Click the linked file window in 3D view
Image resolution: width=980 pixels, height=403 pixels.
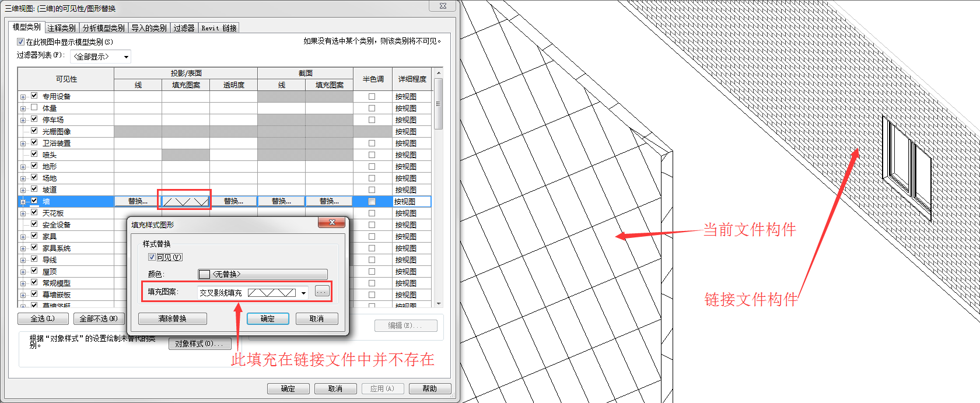point(906,167)
